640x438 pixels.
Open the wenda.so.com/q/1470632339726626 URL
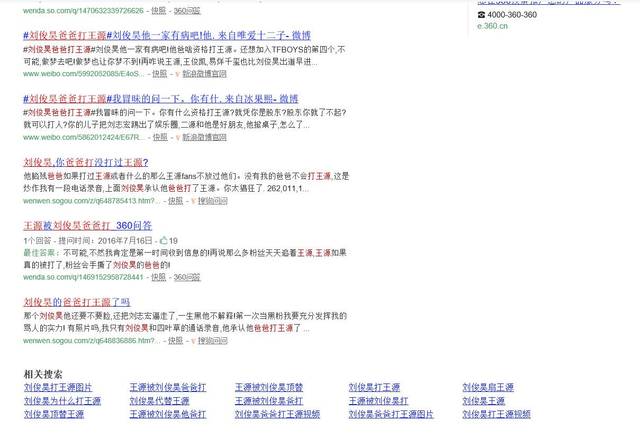(x=83, y=11)
